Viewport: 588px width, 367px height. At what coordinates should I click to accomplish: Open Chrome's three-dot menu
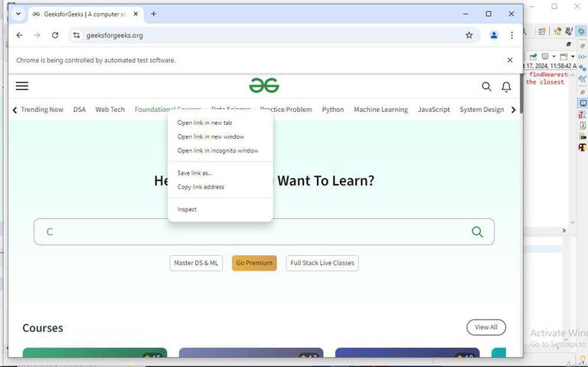tap(512, 35)
